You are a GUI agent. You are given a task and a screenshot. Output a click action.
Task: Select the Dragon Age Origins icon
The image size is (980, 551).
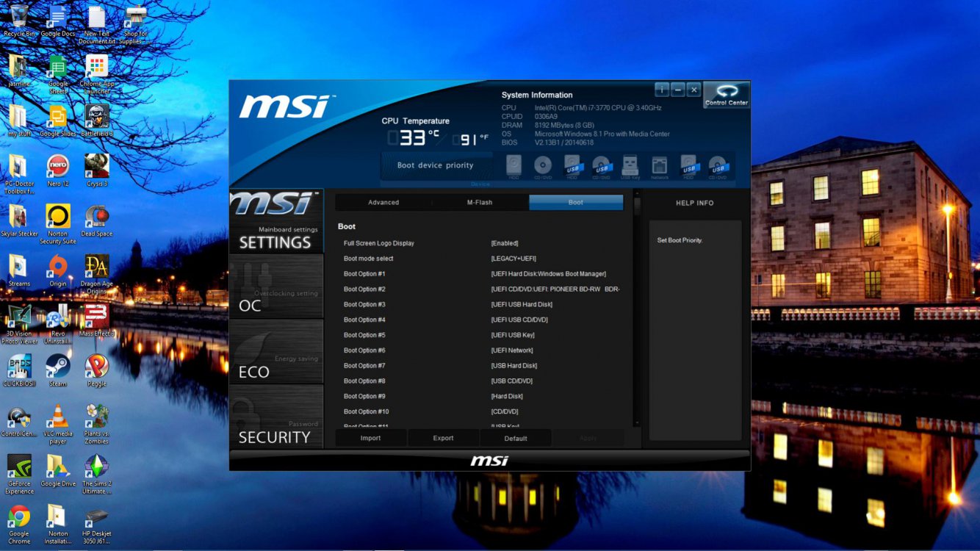coord(96,274)
